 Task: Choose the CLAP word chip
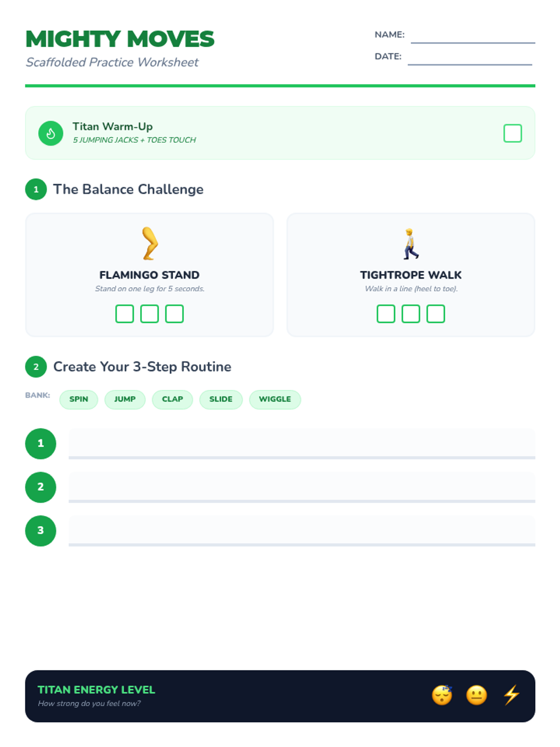[x=173, y=400]
